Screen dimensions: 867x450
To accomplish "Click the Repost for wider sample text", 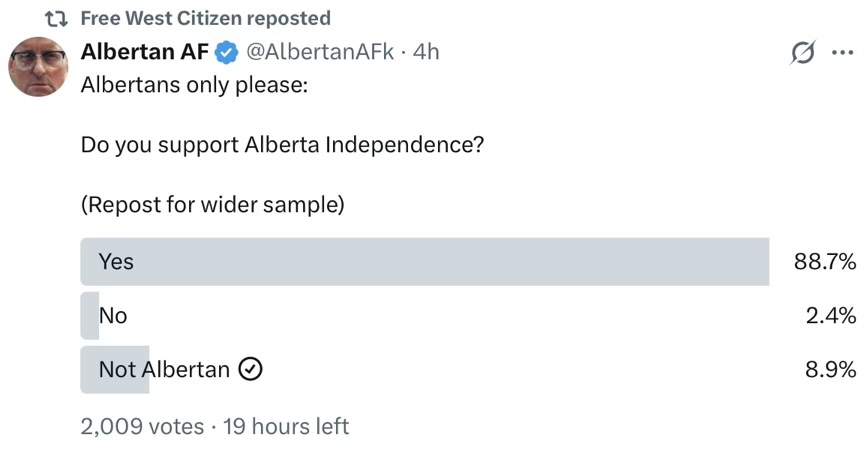I will 213,205.
